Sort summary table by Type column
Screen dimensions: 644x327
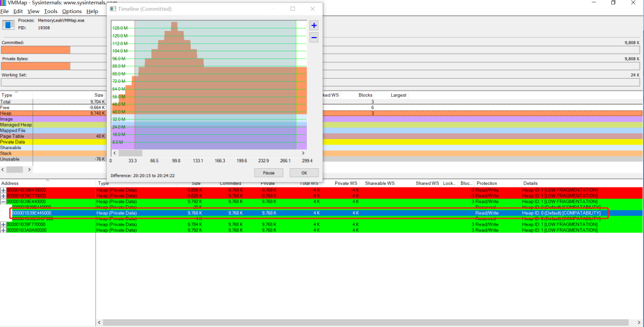17,95
